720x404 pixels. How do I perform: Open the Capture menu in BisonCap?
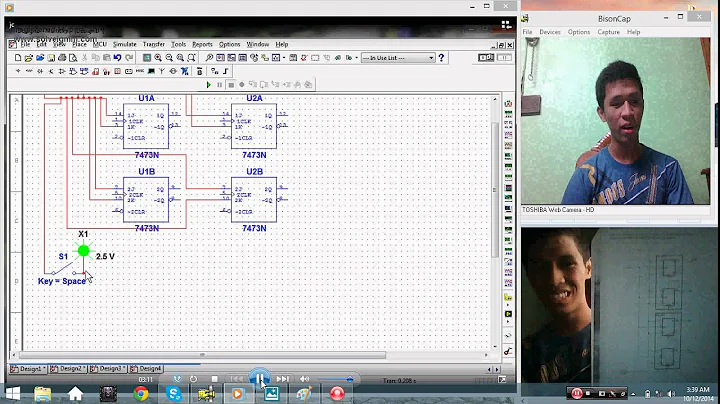click(x=608, y=32)
